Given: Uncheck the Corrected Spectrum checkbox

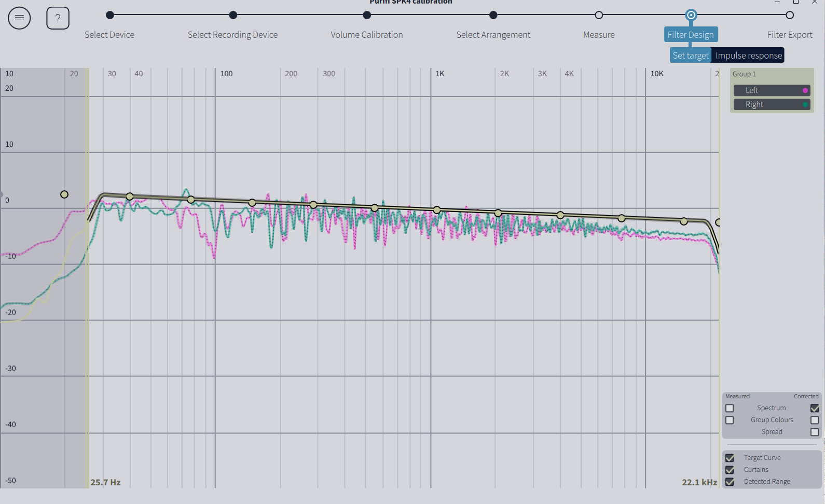Looking at the screenshot, I should click(x=815, y=408).
